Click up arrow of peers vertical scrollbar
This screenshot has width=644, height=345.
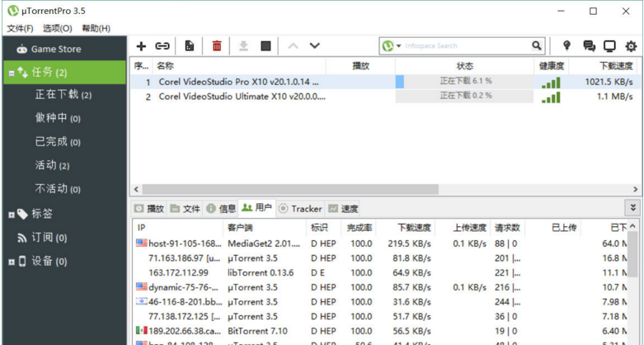click(632, 226)
